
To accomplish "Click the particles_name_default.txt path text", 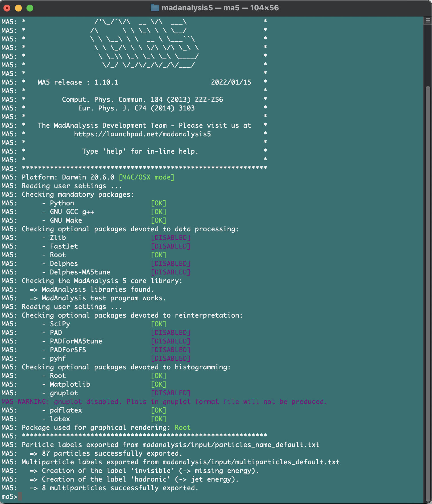I will tap(231, 445).
